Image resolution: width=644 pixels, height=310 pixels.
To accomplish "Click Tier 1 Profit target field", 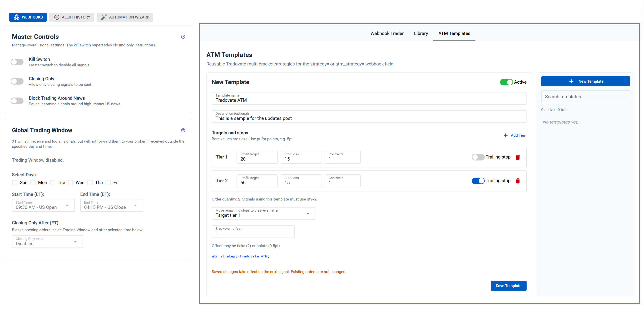I will (x=257, y=157).
